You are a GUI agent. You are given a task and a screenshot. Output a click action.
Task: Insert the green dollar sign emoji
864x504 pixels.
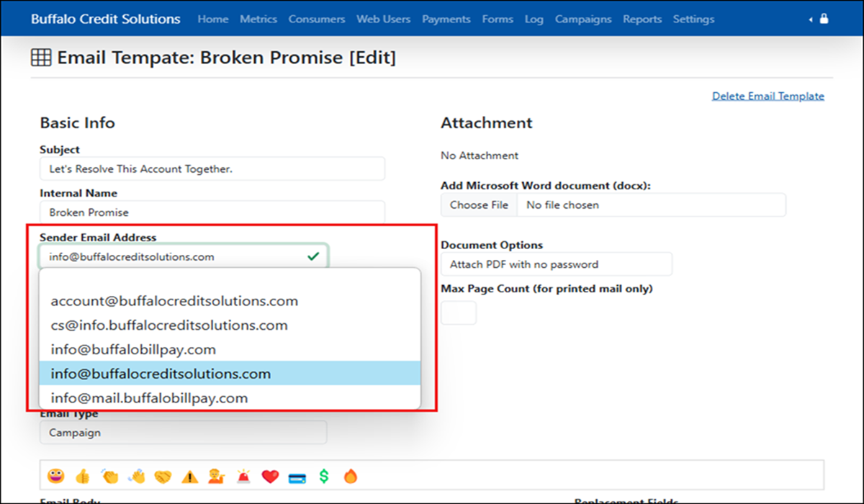(324, 476)
